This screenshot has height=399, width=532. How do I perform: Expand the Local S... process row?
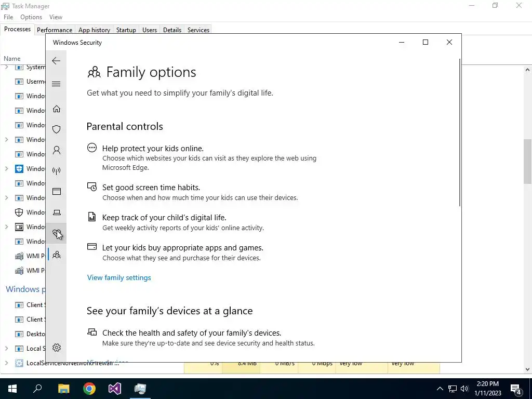tap(6, 349)
